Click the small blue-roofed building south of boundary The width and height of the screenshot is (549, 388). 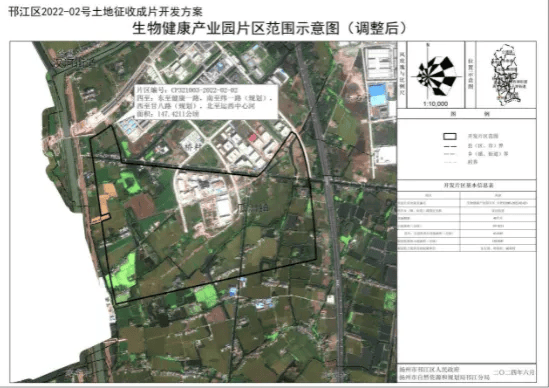point(233,290)
